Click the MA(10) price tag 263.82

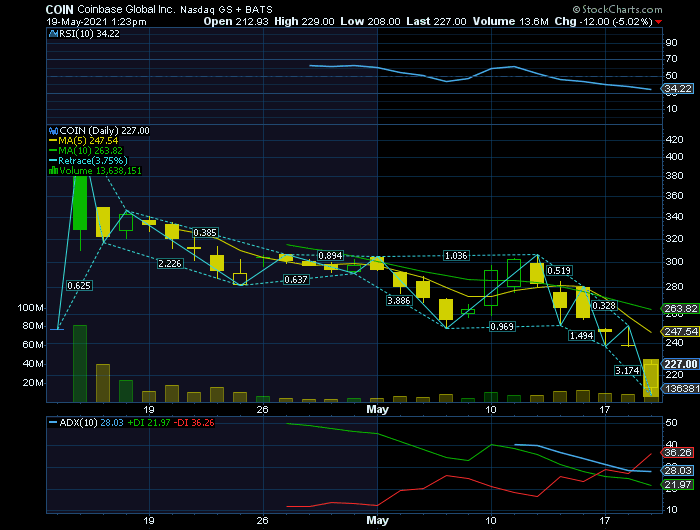coord(680,309)
